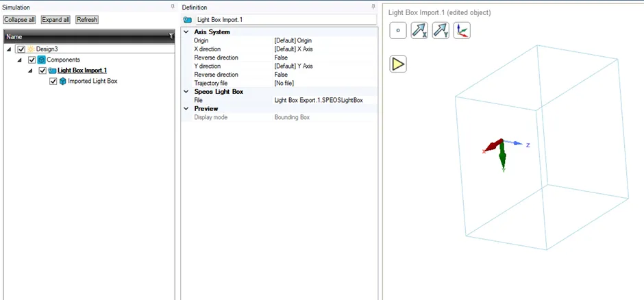Pin the Simulation panel

click(173, 7)
